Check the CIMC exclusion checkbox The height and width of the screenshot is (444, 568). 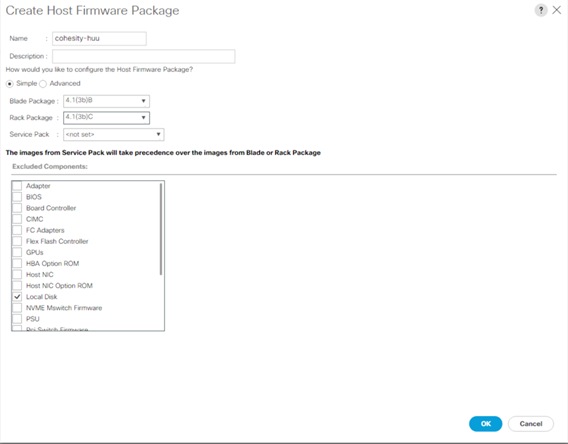pos(17,219)
